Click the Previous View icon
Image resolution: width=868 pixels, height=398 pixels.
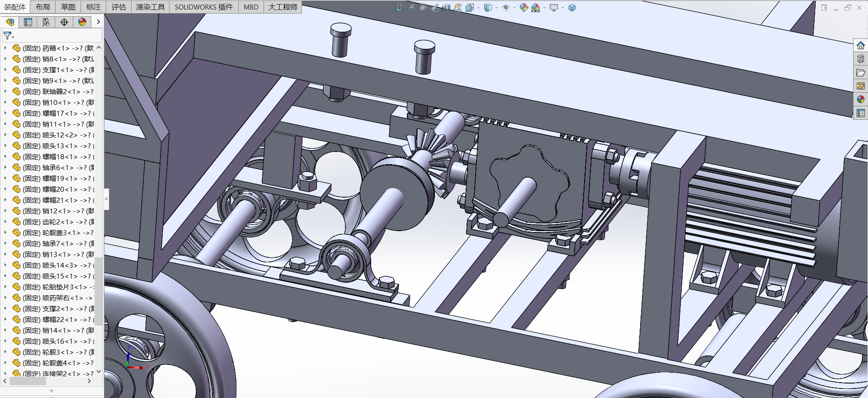434,8
